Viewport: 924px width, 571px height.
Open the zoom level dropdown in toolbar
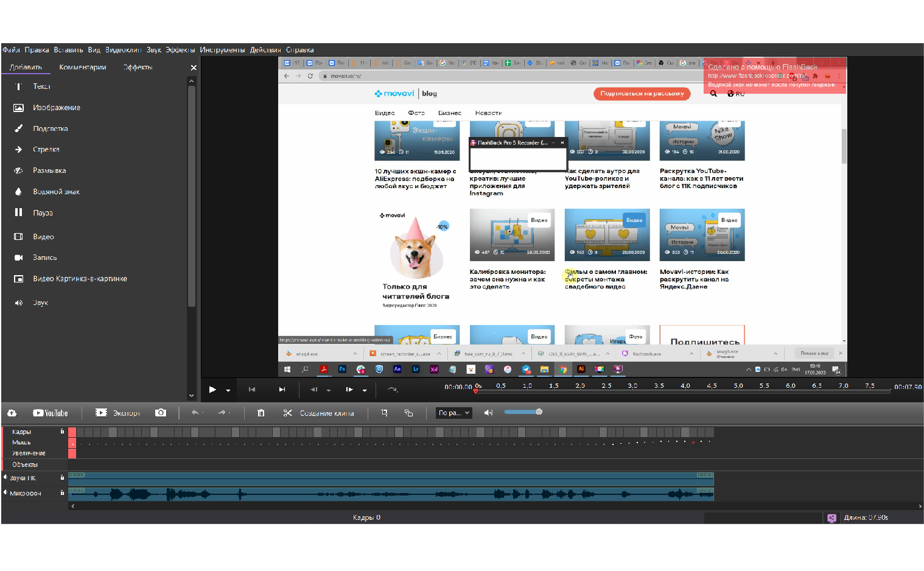(454, 413)
